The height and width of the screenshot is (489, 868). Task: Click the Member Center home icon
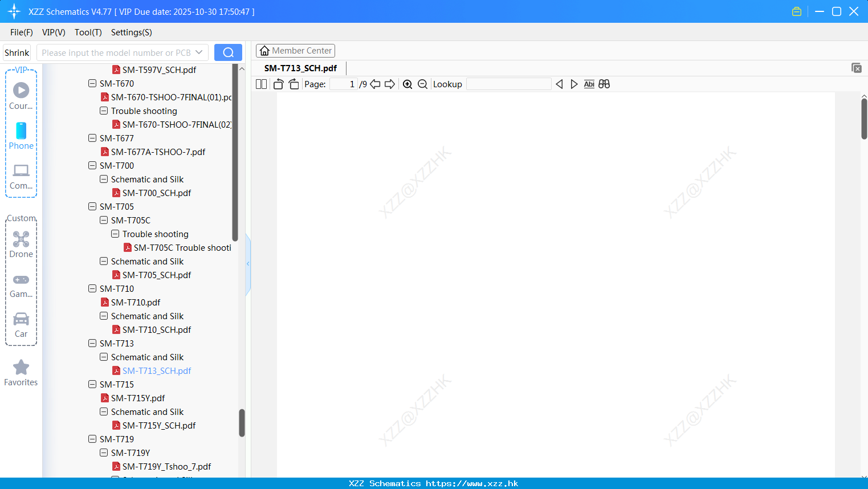[264, 51]
